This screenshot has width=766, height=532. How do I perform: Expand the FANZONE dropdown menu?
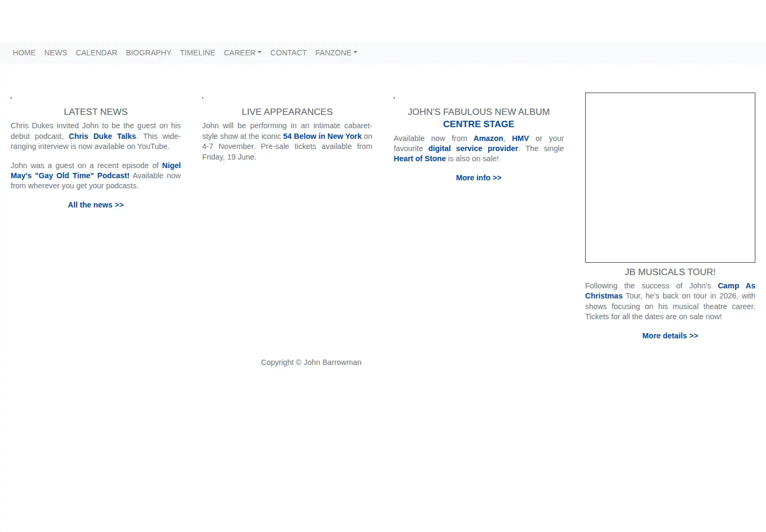[x=336, y=53]
